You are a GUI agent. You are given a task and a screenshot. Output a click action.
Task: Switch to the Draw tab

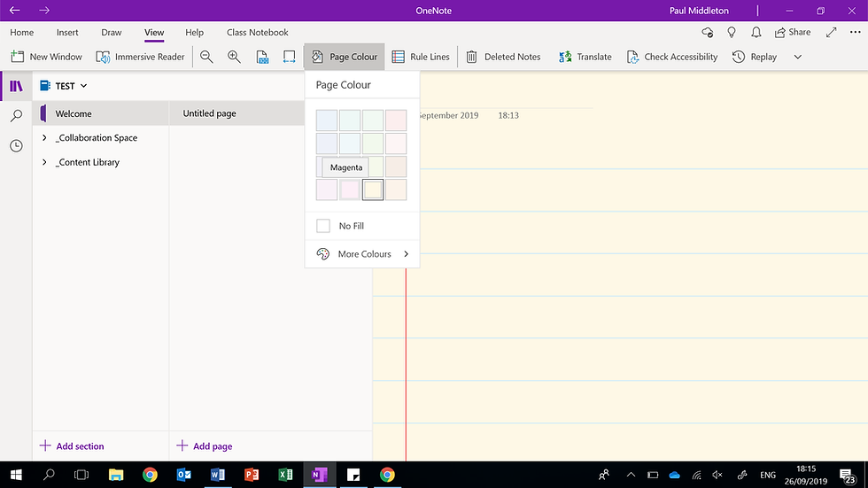[x=112, y=32]
